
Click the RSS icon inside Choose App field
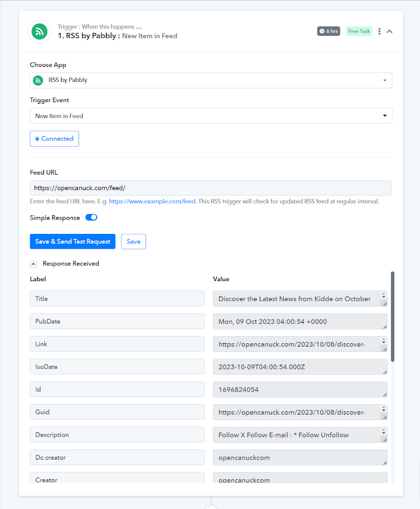[38, 80]
